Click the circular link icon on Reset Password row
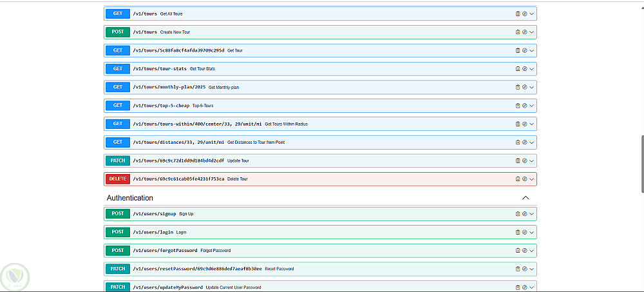This screenshot has width=644, height=292. coord(524,269)
